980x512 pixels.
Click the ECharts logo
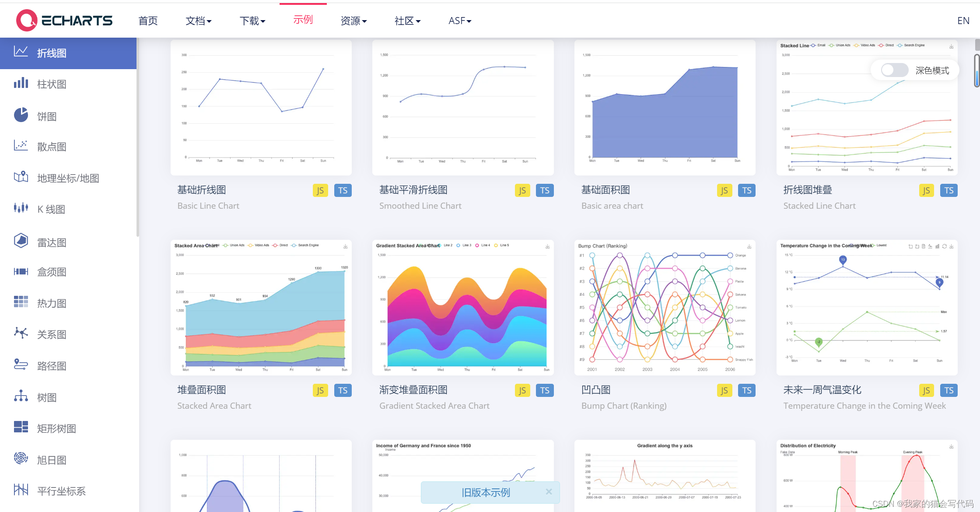tap(64, 21)
